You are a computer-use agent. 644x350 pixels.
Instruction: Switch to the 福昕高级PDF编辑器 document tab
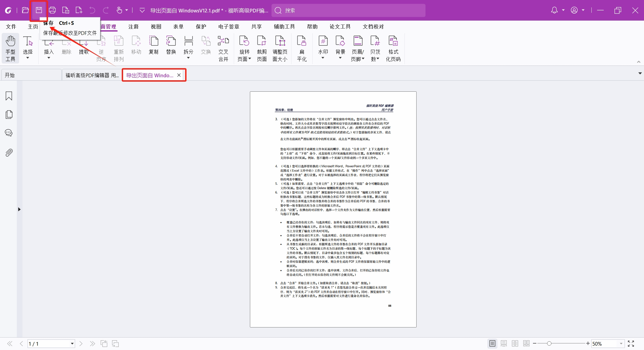click(x=92, y=75)
